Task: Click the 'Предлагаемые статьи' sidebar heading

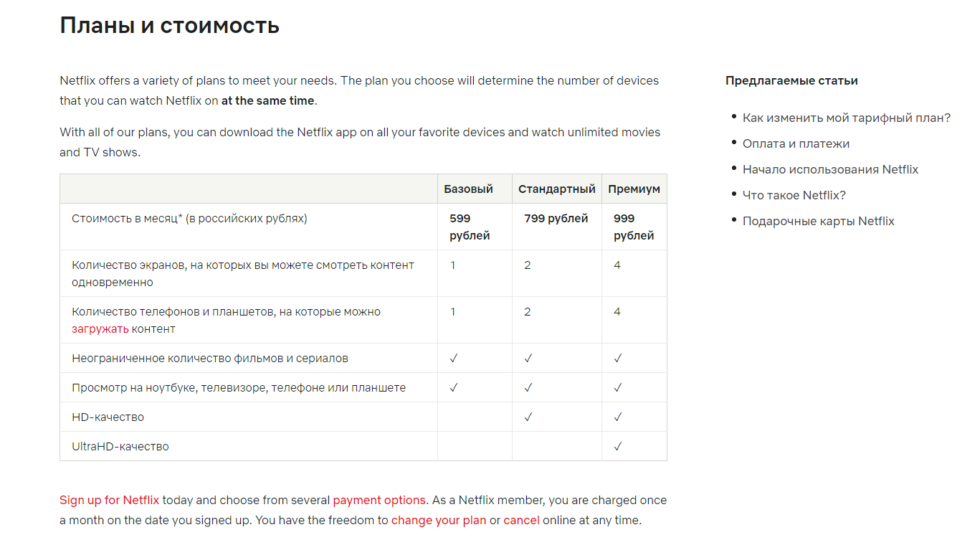Action: (791, 80)
